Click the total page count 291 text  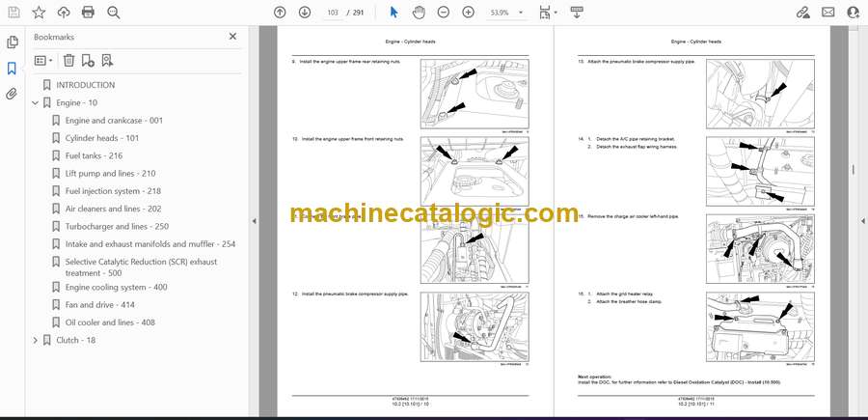(x=358, y=13)
